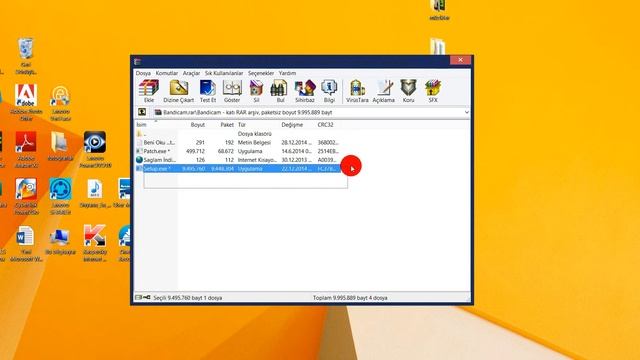
Task: Click the status bar selected-bytes text
Action: click(188, 298)
